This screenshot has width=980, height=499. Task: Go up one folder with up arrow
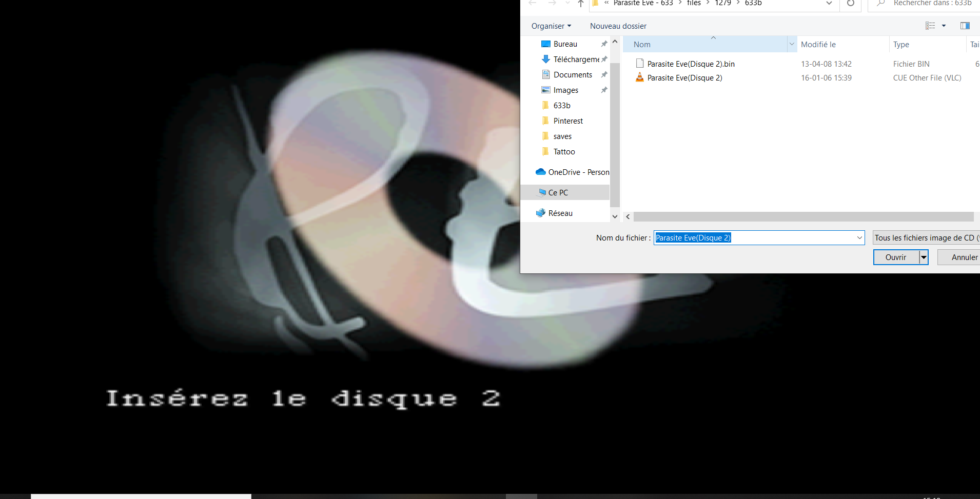[x=580, y=4]
